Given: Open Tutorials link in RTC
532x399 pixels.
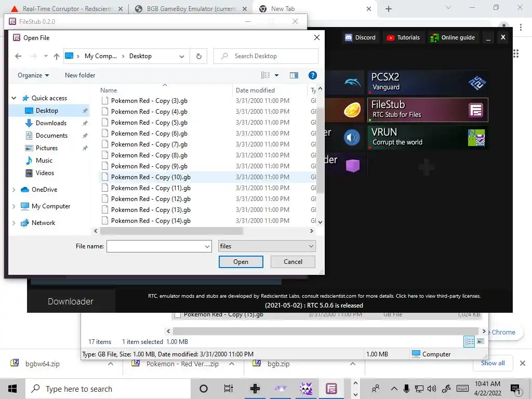Looking at the screenshot, I should pos(403,37).
